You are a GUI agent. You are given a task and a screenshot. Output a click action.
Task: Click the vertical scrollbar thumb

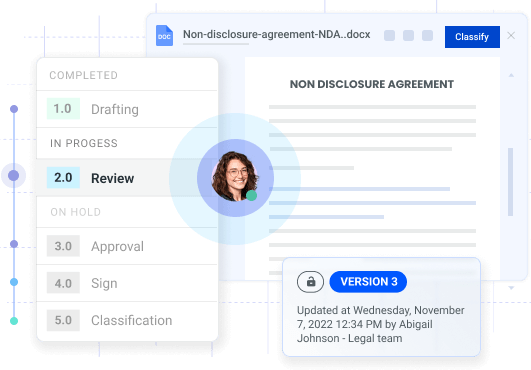[511, 182]
